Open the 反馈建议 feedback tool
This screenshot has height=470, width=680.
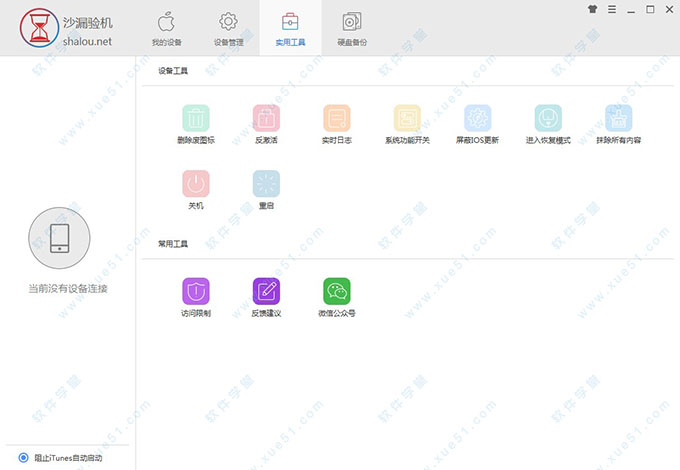(266, 291)
